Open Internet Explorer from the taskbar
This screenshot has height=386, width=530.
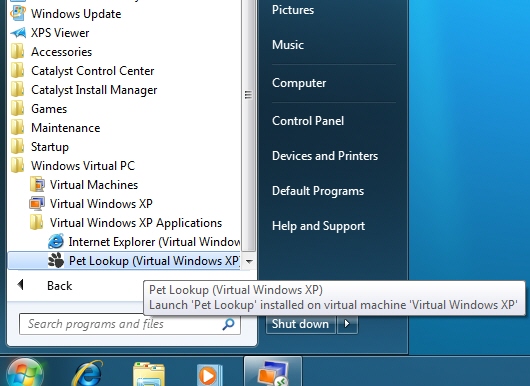(88, 373)
